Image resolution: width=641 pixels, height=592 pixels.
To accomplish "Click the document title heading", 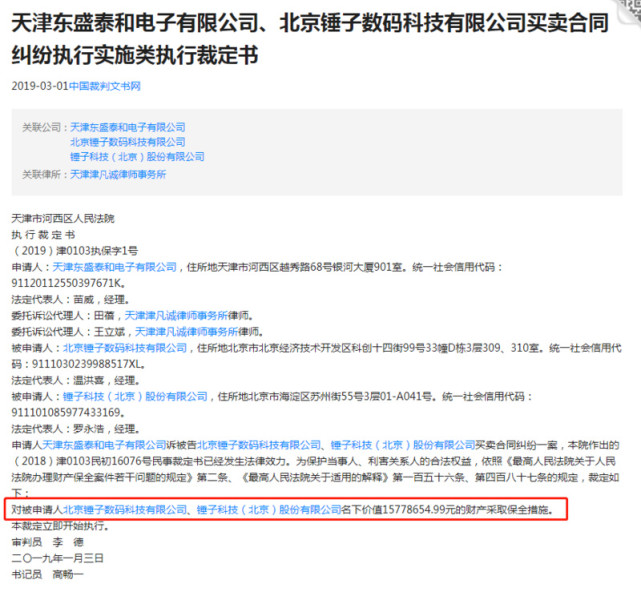I will 310,39.
